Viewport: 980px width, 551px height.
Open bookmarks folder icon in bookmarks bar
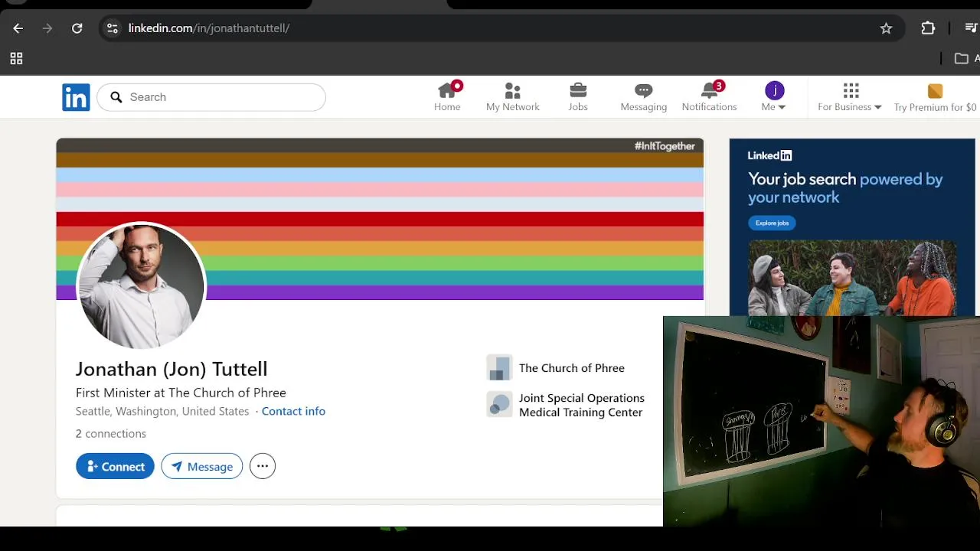click(x=962, y=59)
